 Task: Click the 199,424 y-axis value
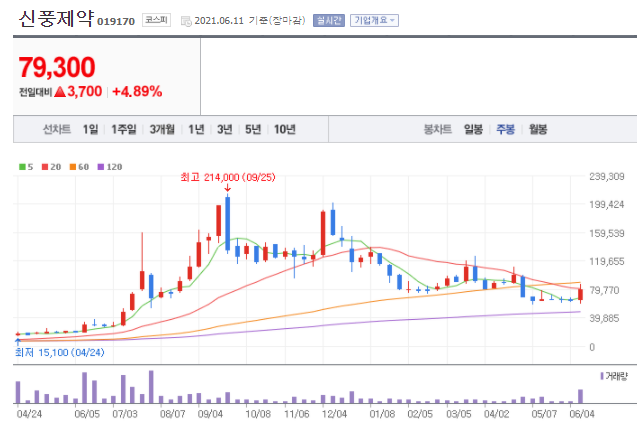(x=607, y=204)
